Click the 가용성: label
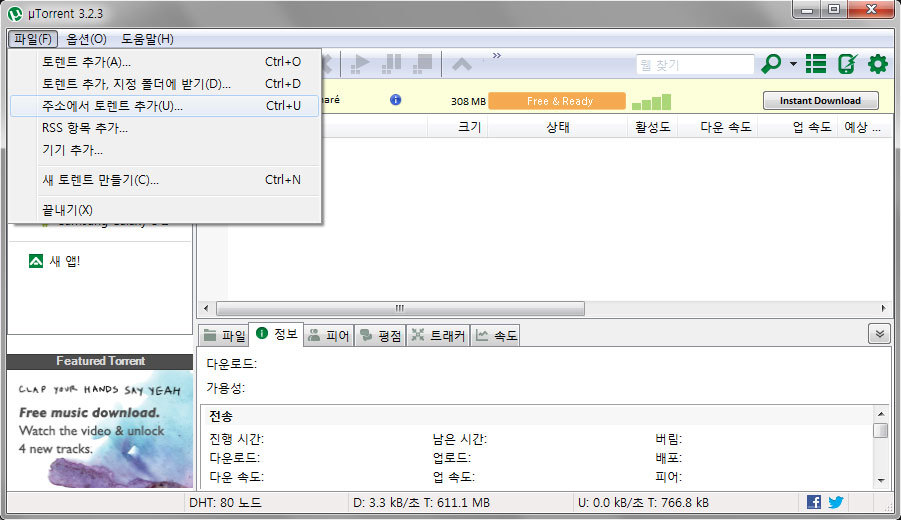901x520 pixels. [x=225, y=388]
